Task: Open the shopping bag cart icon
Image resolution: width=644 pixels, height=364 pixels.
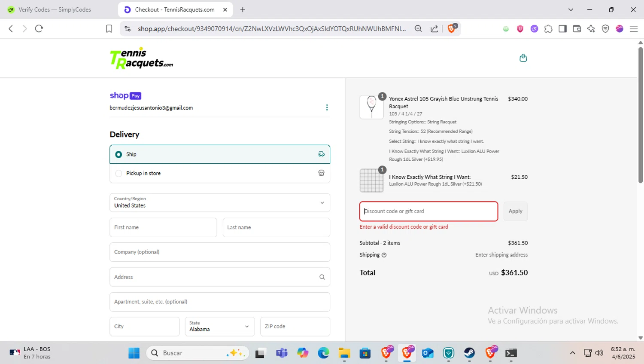Action: click(523, 58)
